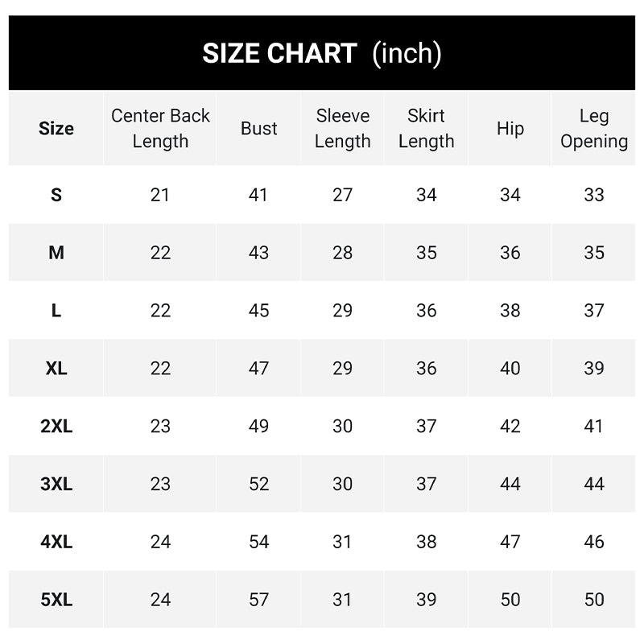Click the 5XL size row label

click(56, 601)
